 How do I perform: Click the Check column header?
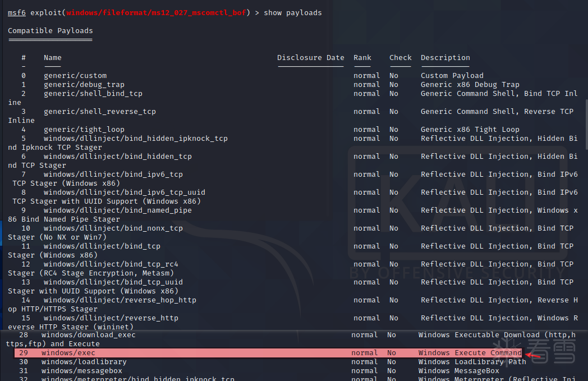401,58
